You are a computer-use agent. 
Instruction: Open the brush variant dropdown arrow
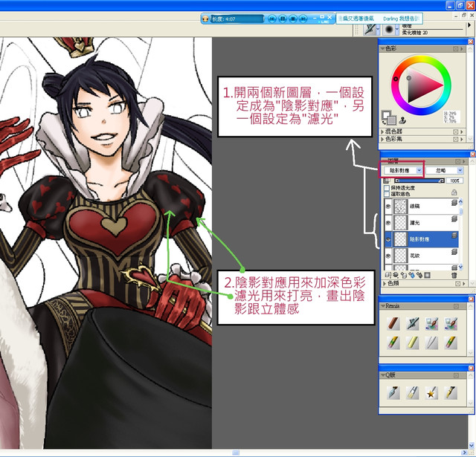pyautogui.click(x=397, y=30)
